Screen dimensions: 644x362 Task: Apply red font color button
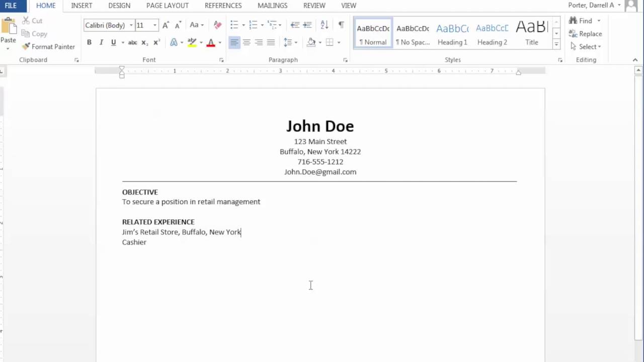tap(211, 43)
